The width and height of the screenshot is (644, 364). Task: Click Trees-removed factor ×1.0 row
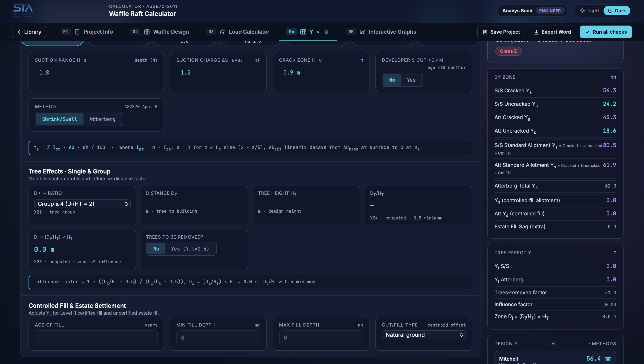click(x=555, y=292)
